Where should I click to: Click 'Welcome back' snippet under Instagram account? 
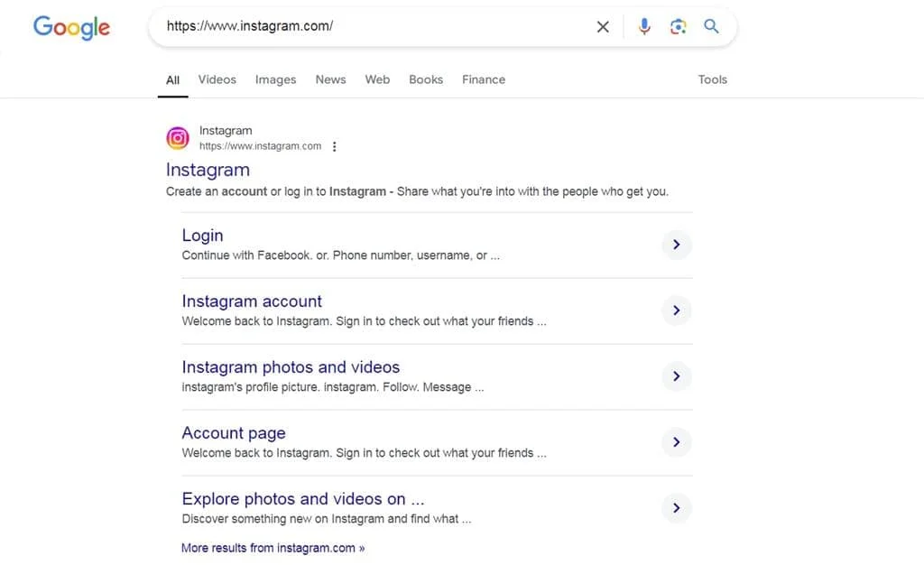364,321
